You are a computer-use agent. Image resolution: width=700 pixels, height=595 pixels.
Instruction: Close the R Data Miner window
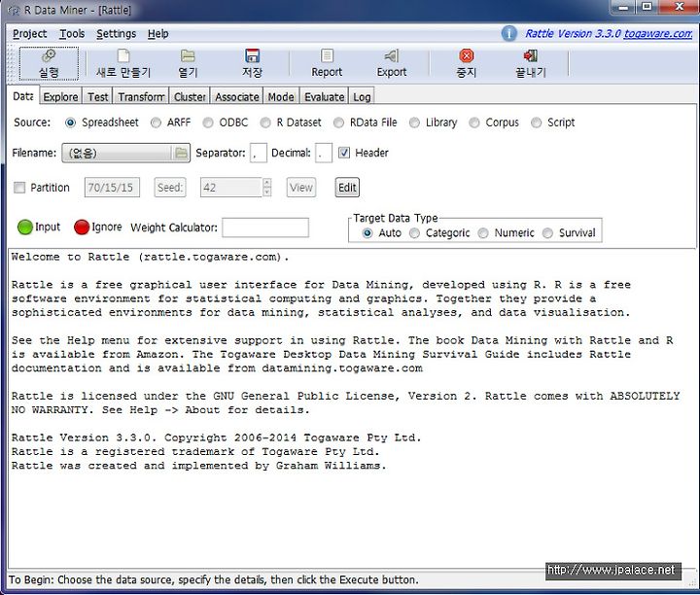679,7
